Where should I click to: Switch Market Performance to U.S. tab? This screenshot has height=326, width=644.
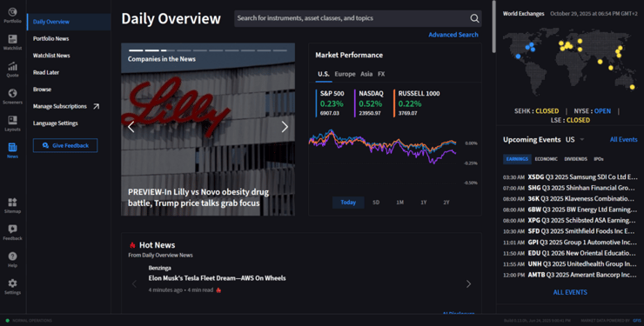[324, 74]
